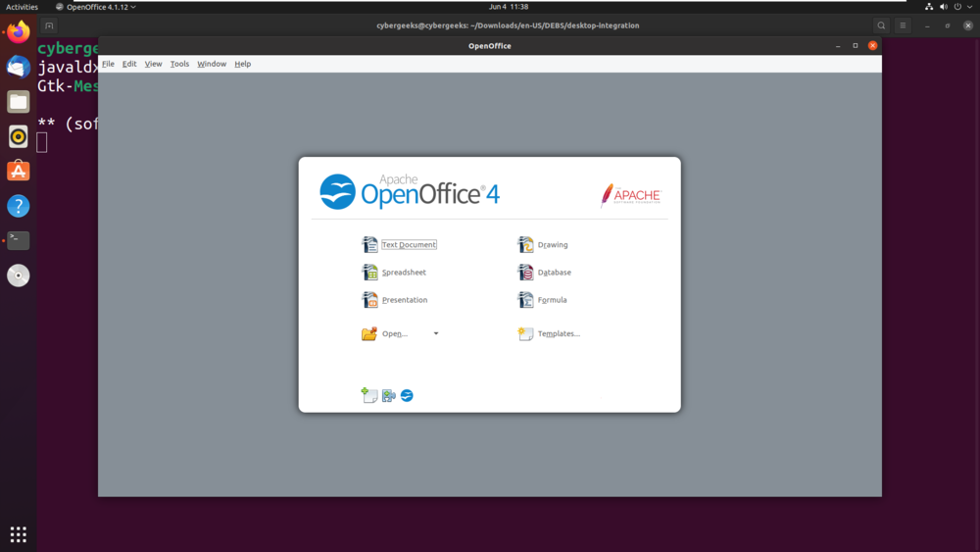This screenshot has width=980, height=552.
Task: Open the Window menu
Action: point(212,64)
